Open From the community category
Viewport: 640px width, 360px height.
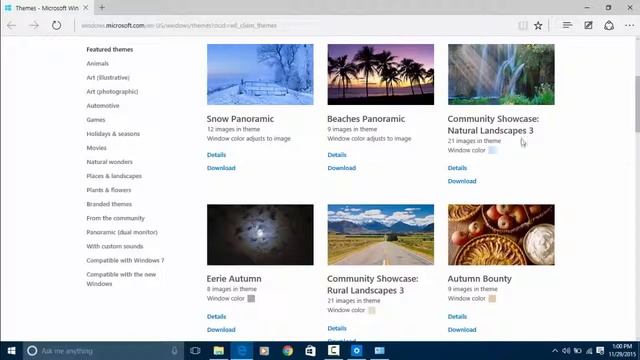point(116,218)
